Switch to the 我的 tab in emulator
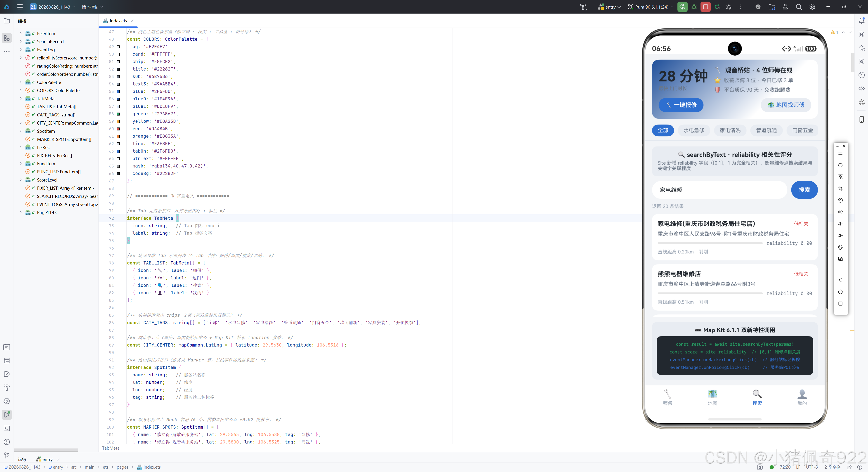Viewport: 868px width, 472px height. 802,398
